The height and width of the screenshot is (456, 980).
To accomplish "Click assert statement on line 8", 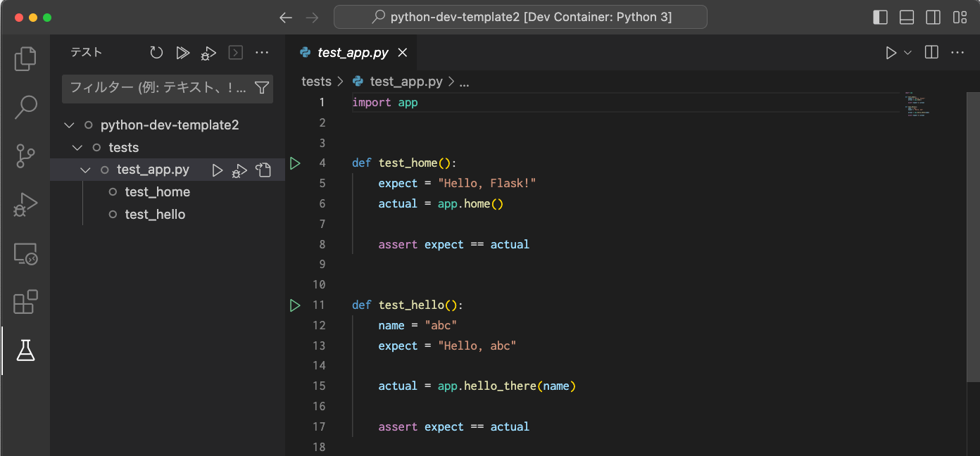I will [454, 245].
